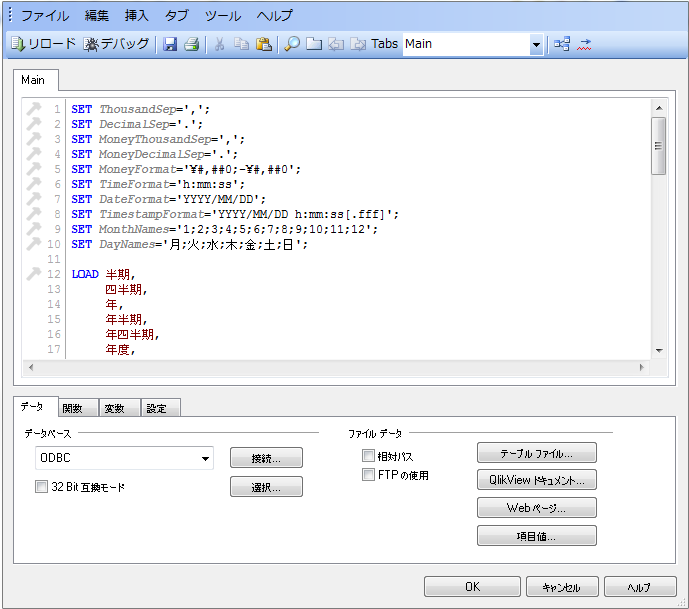Toggle the FTP の使用 checkbox
This screenshot has width=689, height=609.
(x=368, y=475)
